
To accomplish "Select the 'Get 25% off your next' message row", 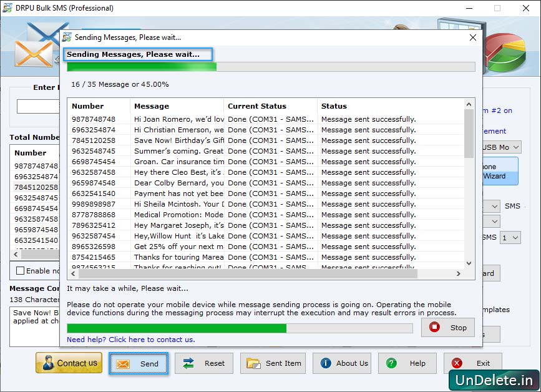I will point(266,247).
